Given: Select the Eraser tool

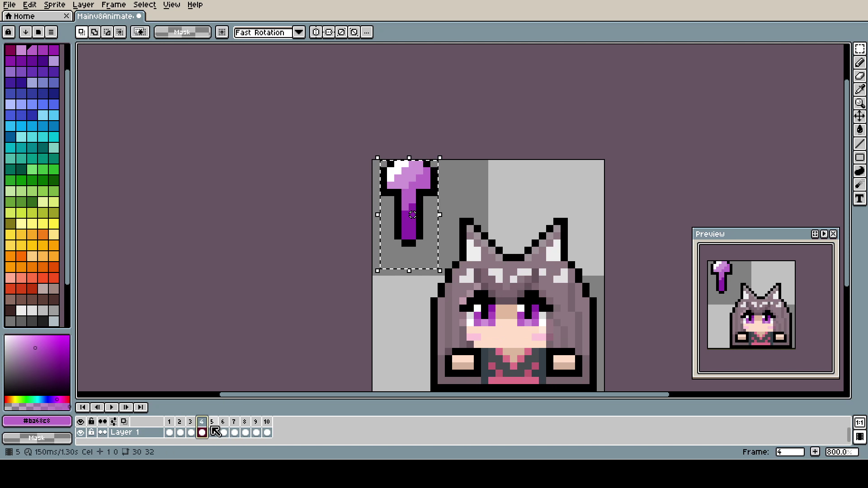Looking at the screenshot, I should click(859, 76).
